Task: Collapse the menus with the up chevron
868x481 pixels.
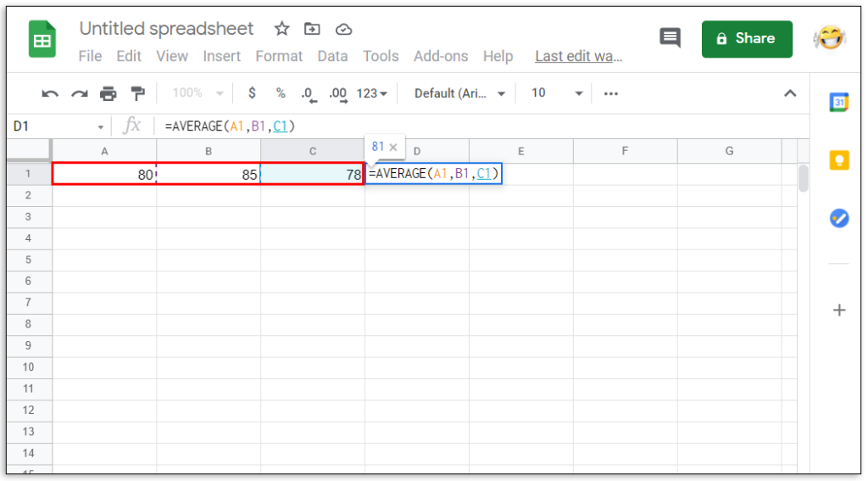Action: pos(790,93)
